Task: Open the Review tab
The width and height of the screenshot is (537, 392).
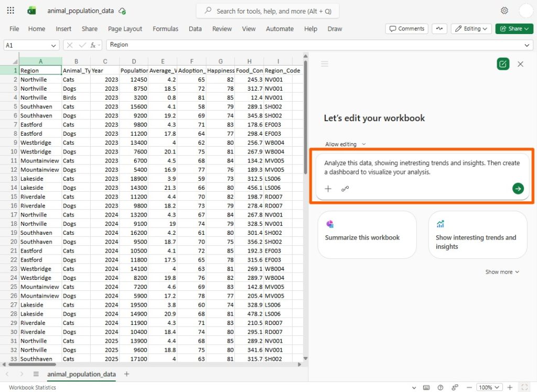Action: tap(222, 29)
